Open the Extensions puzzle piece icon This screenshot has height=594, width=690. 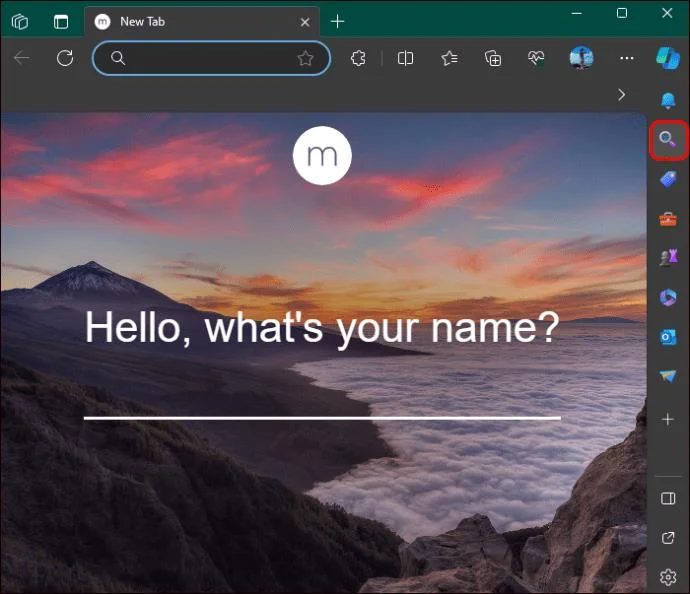pos(358,59)
